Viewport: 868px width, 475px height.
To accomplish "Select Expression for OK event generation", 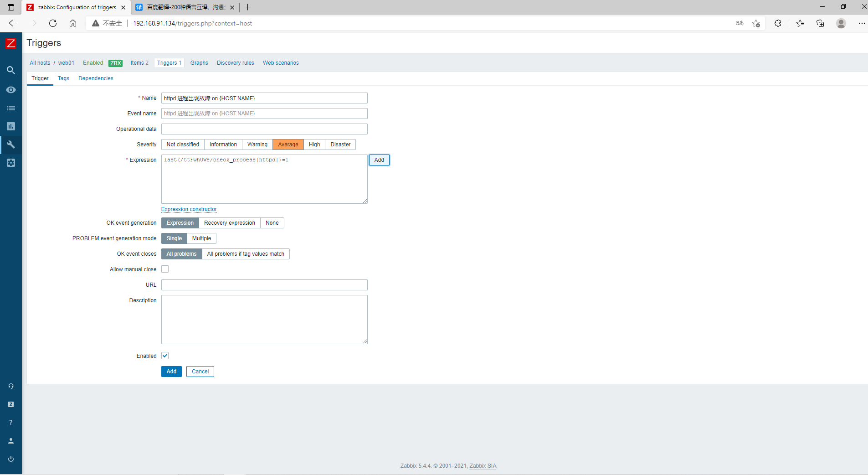I will click(180, 223).
